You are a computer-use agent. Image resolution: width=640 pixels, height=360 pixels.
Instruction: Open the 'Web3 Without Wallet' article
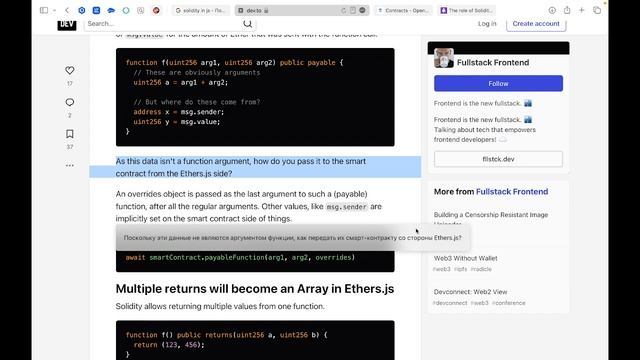(465, 258)
